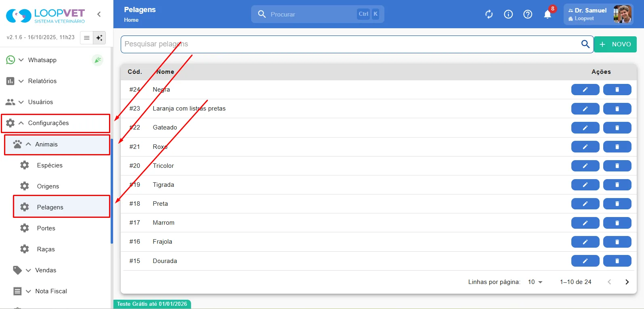Delete the Preta pelagem
The height and width of the screenshot is (309, 644).
tap(617, 204)
